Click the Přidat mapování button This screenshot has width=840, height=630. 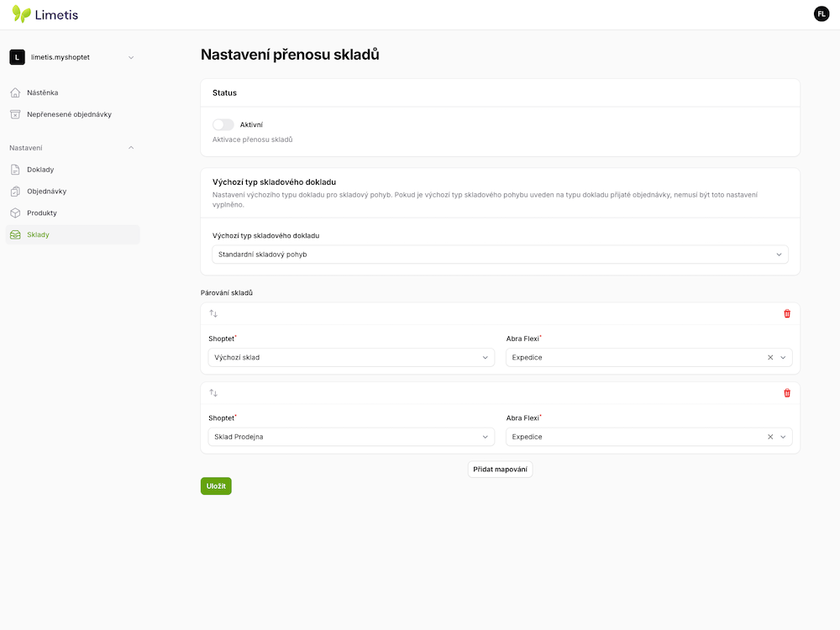coord(500,470)
